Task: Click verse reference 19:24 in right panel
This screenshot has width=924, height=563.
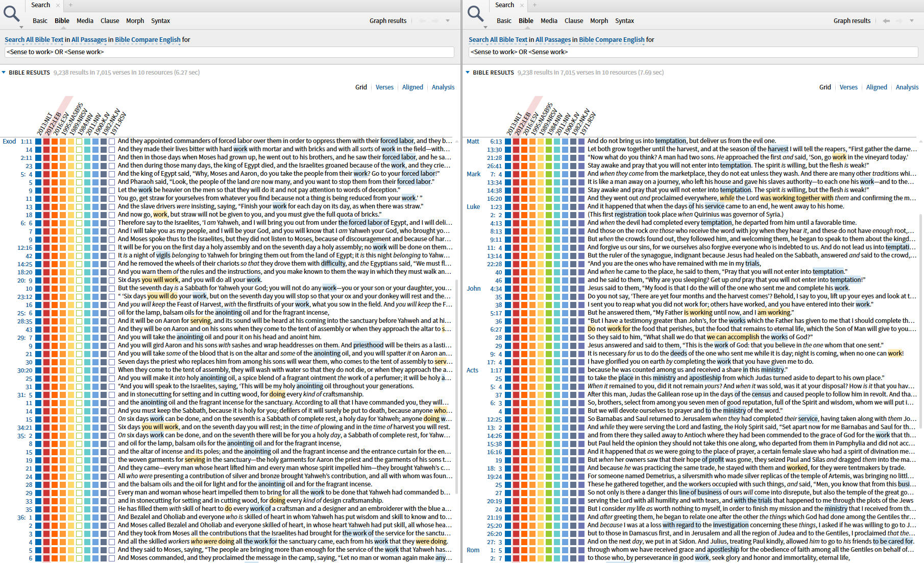Action: pyautogui.click(x=495, y=477)
